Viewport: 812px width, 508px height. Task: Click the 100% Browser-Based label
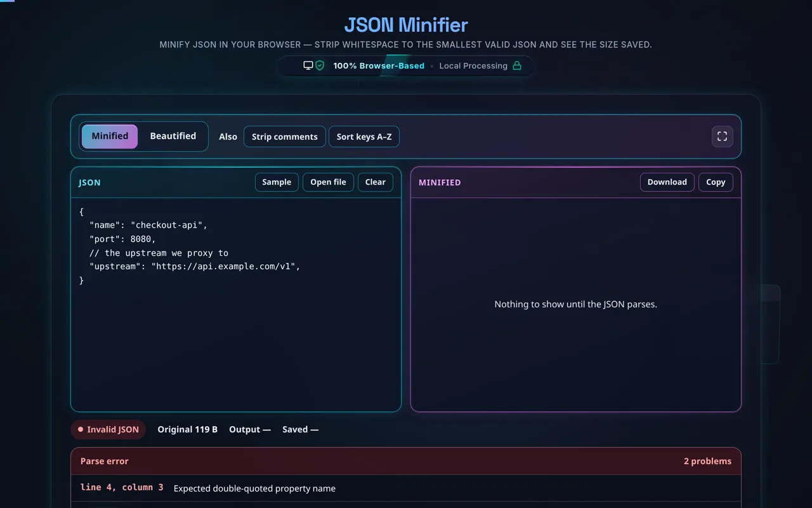click(379, 65)
